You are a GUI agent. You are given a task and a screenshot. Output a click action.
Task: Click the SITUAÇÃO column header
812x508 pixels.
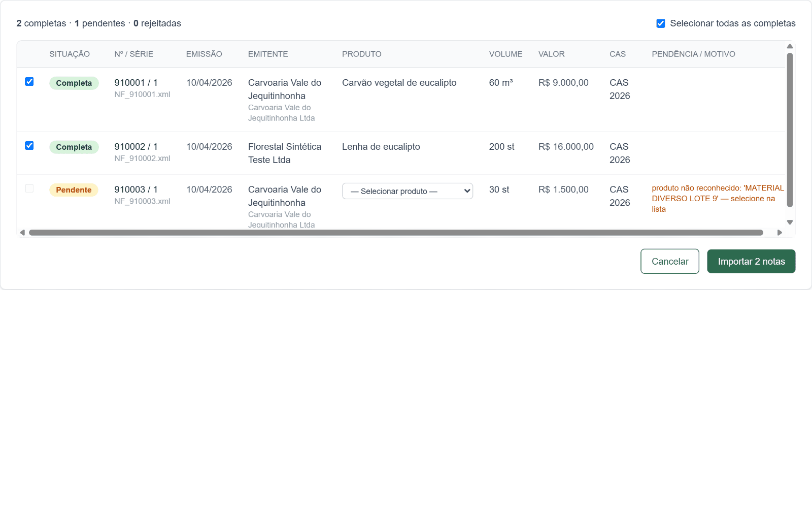pos(70,54)
